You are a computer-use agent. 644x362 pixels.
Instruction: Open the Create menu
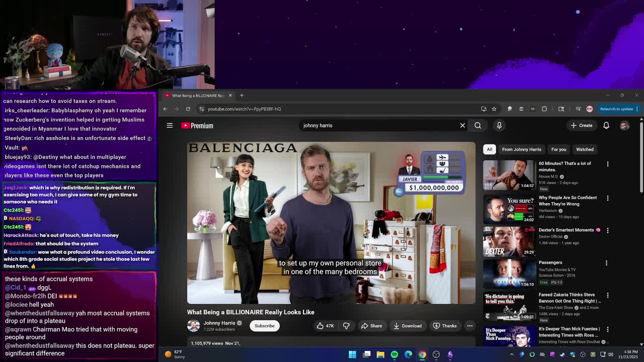pos(582,126)
